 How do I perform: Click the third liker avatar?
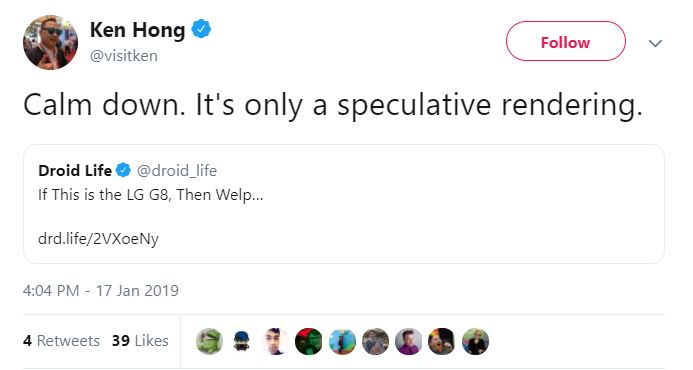(x=275, y=341)
